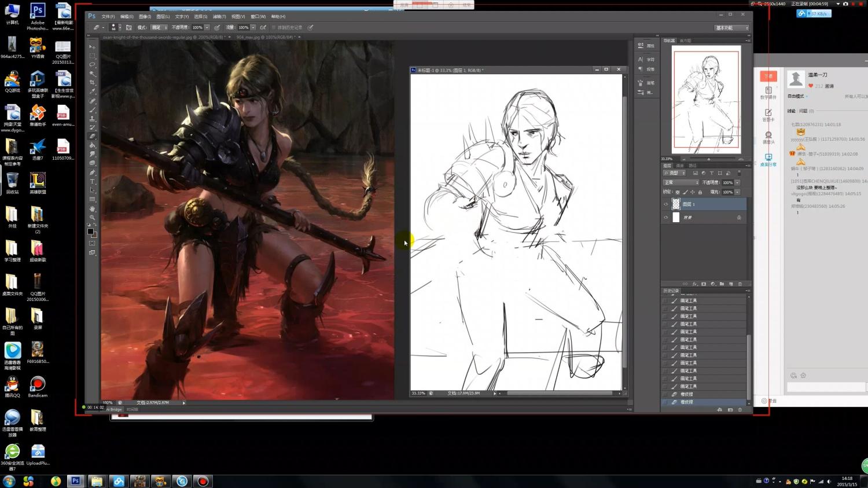Switch to the 通道 Channels tab

click(680, 166)
